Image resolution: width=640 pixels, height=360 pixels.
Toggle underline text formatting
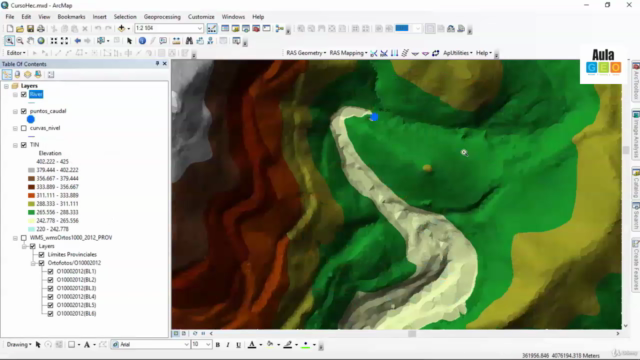[238, 345]
